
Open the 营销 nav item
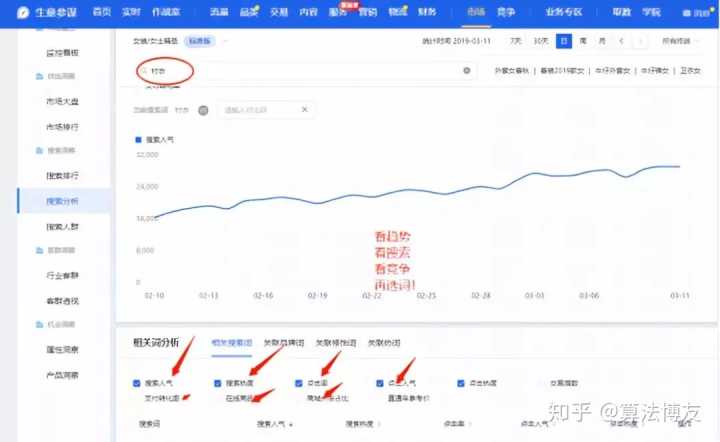pos(368,12)
